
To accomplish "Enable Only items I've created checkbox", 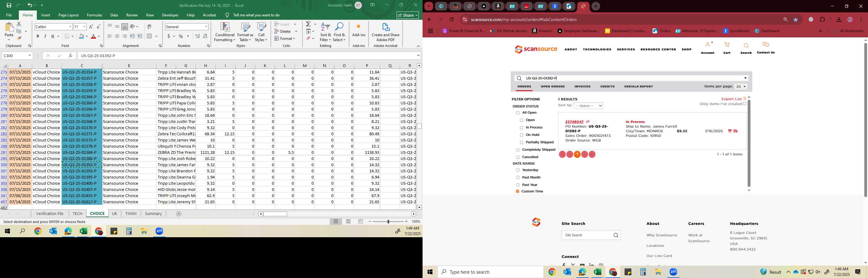I will (745, 104).
